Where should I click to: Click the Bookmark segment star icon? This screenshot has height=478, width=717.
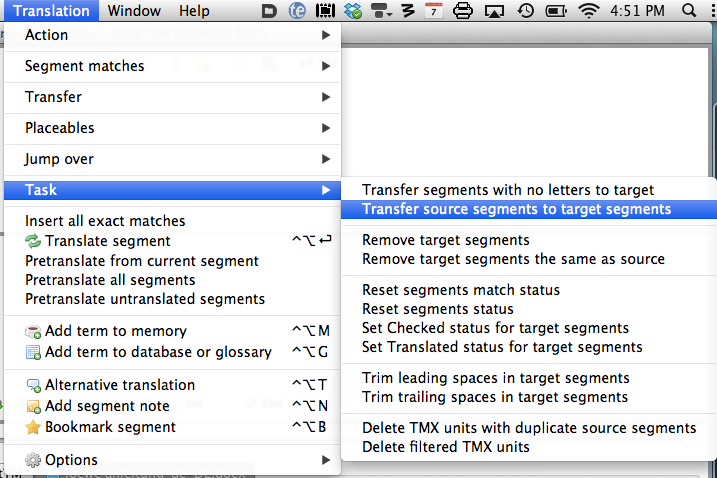click(33, 427)
